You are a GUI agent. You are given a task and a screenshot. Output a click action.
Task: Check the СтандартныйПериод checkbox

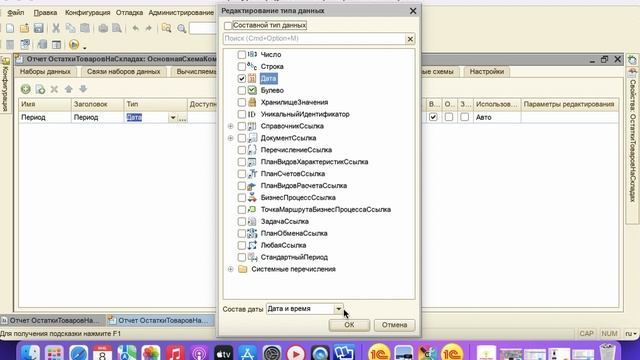(242, 257)
